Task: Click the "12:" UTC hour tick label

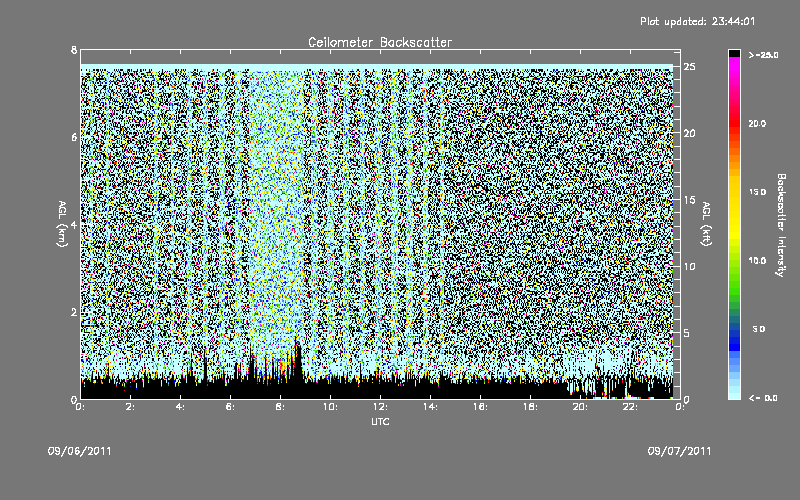Action: pos(380,407)
